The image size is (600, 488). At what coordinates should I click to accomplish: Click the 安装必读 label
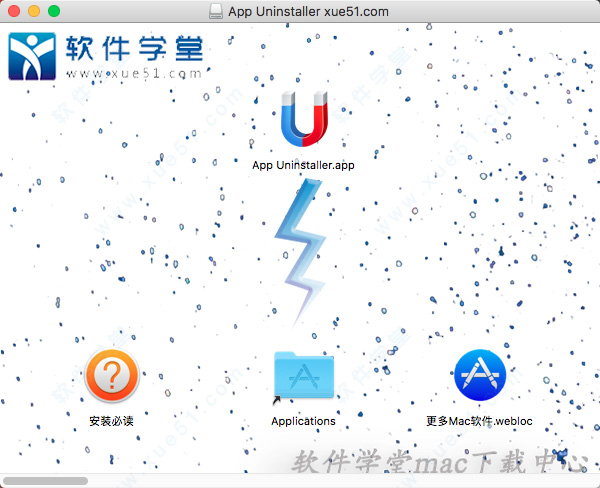click(111, 421)
